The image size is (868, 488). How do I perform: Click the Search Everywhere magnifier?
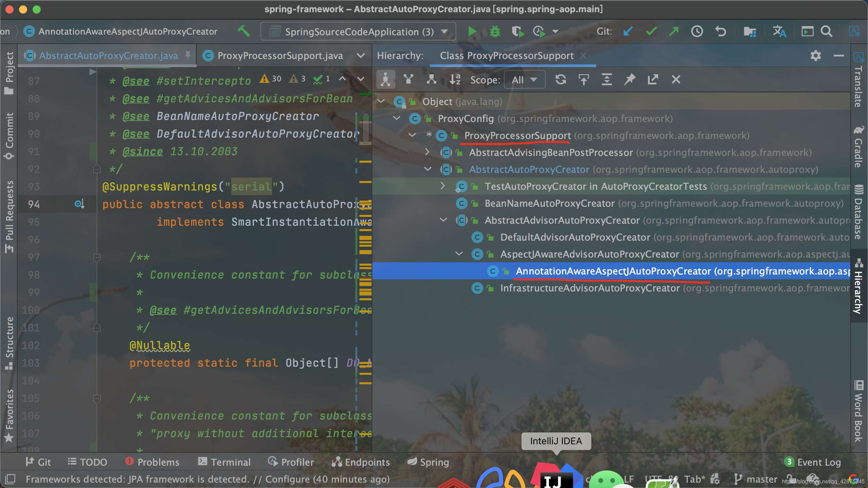tap(827, 32)
